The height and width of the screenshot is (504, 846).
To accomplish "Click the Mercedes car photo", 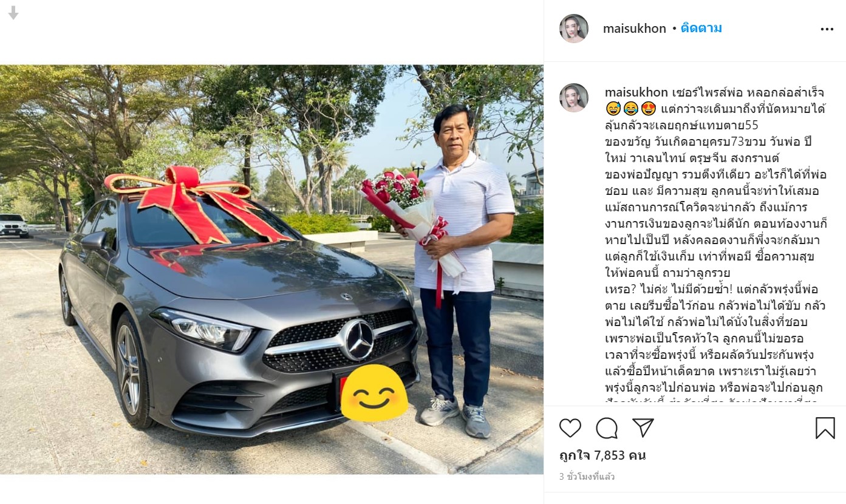I will [271, 270].
